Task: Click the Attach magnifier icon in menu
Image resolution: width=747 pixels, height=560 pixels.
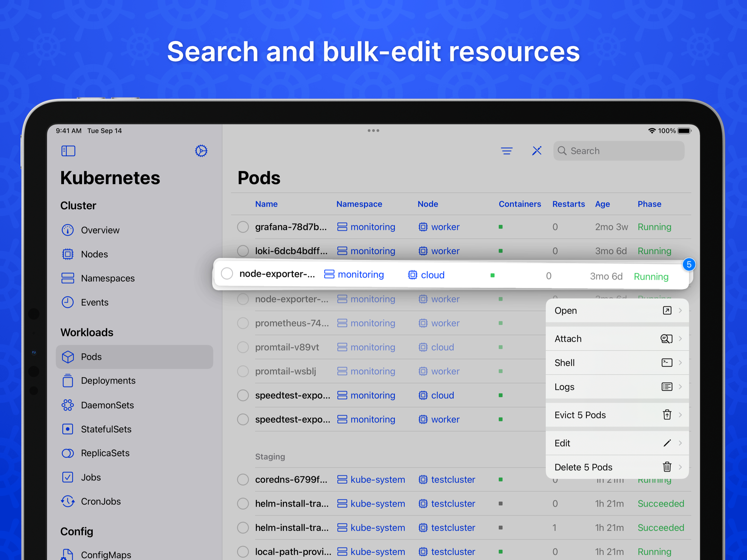Action: tap(666, 339)
